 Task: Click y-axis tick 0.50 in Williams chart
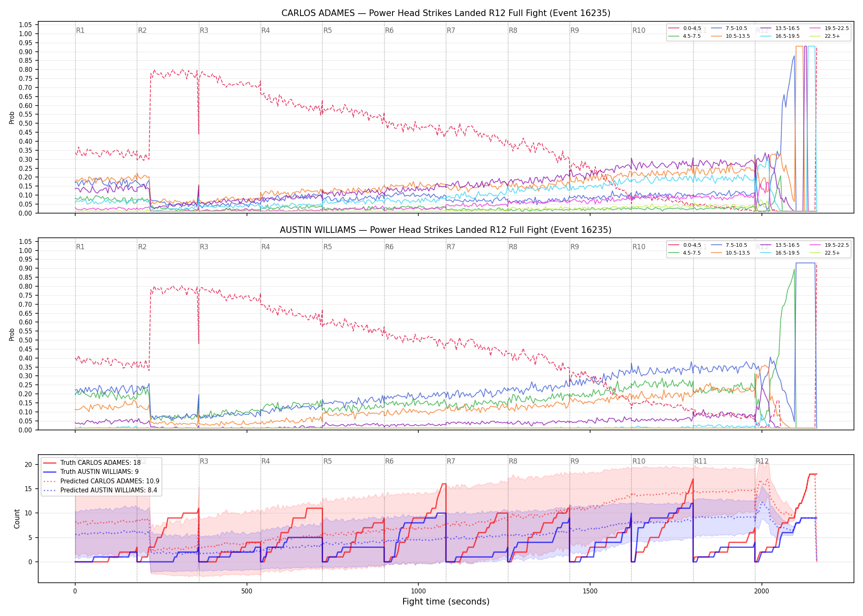[x=25, y=340]
